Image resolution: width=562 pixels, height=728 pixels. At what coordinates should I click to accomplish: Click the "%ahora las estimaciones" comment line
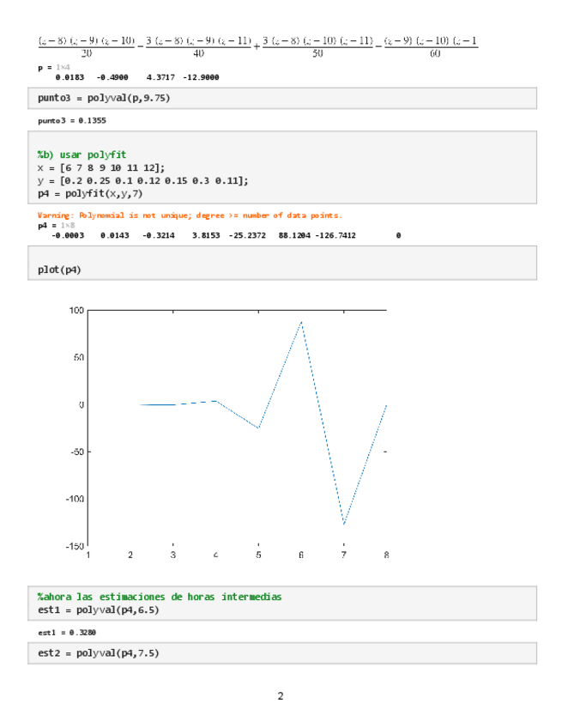pyautogui.click(x=159, y=597)
